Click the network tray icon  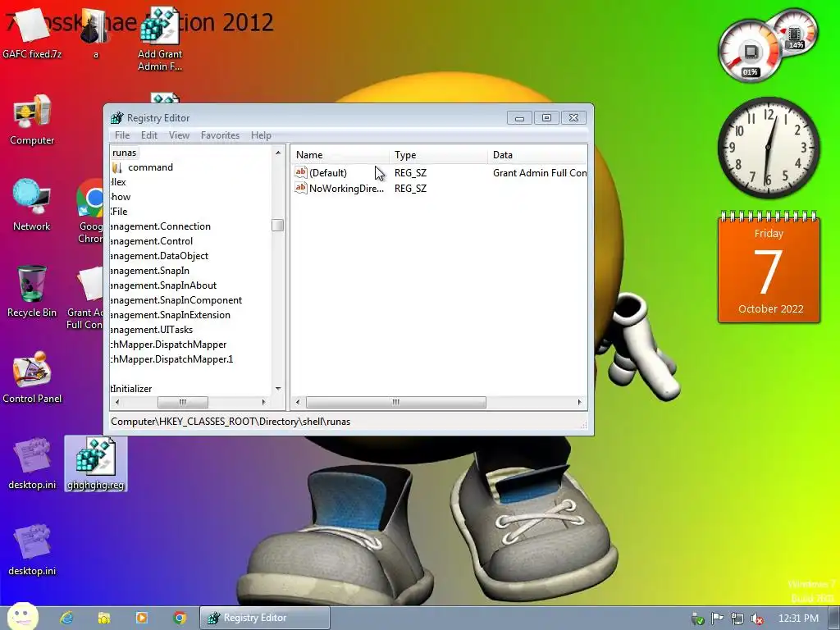tap(737, 619)
